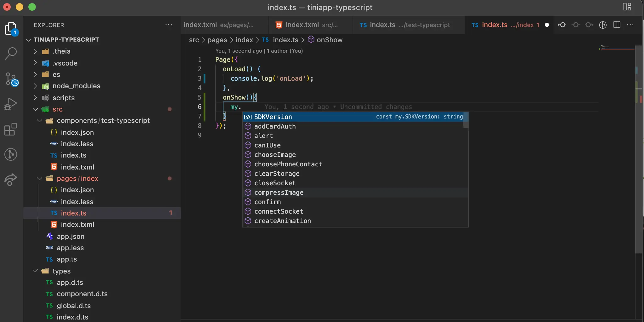Collapse components/test-typescript folder
This screenshot has height=322, width=644.
(x=39, y=121)
